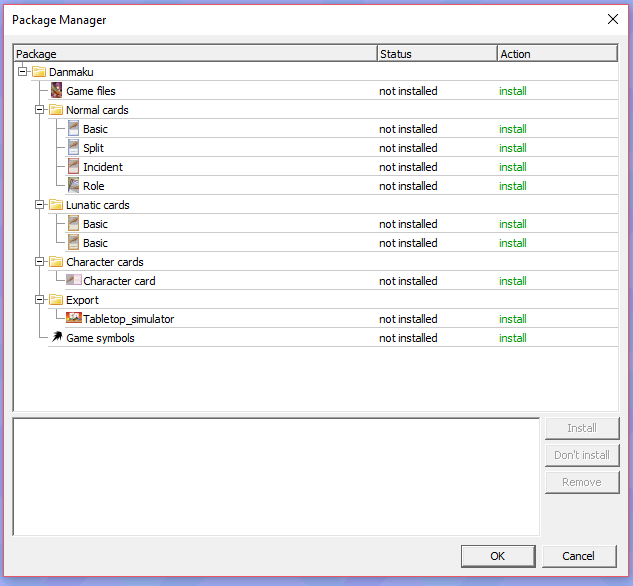This screenshot has height=586, width=633.
Task: Collapse the Danmaku tree node
Action: pos(23,71)
